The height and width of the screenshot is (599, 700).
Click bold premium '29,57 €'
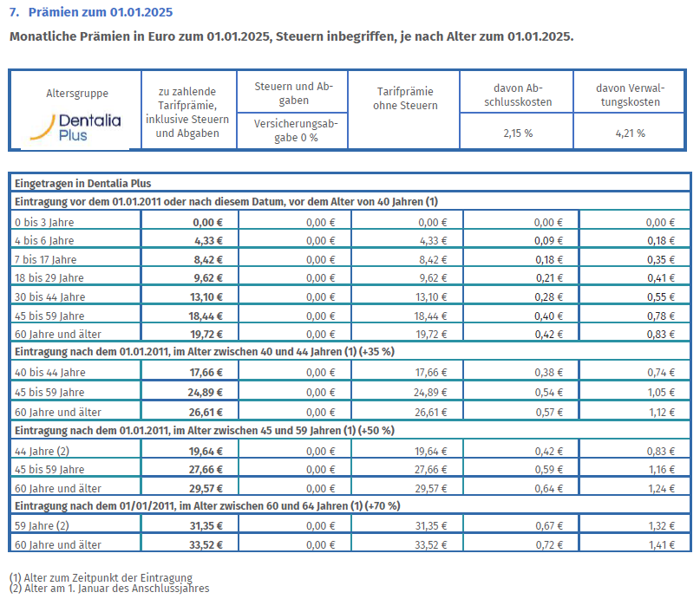click(206, 488)
